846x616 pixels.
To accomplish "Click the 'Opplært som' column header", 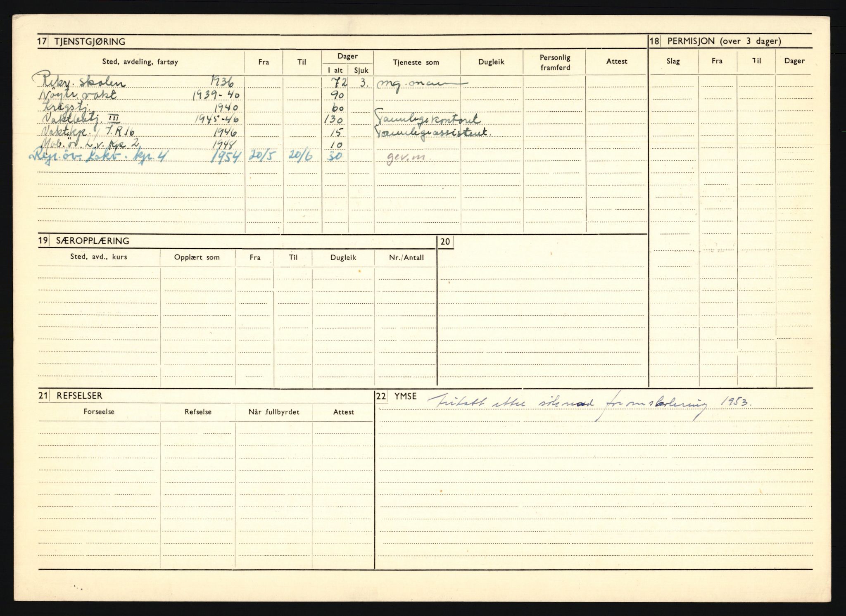I will 197,257.
